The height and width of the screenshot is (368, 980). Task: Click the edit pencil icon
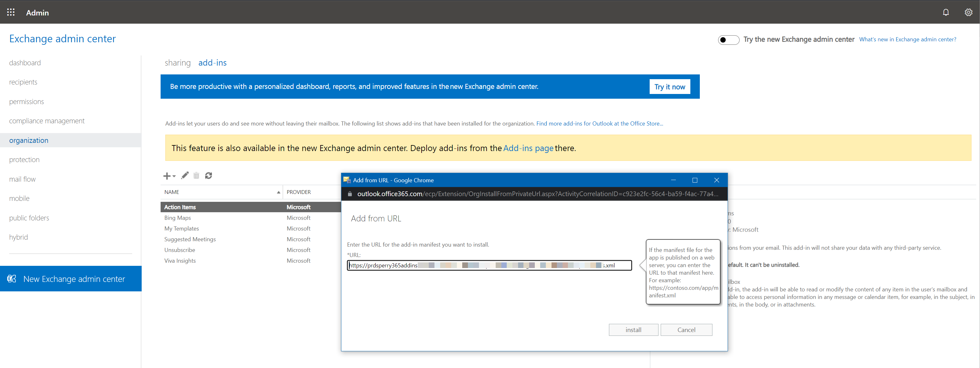pyautogui.click(x=185, y=175)
